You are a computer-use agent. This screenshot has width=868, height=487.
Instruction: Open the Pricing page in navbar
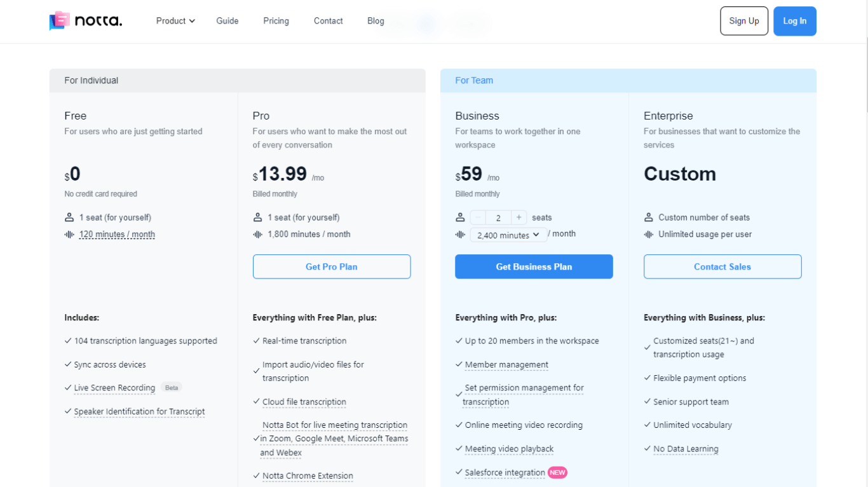276,21
